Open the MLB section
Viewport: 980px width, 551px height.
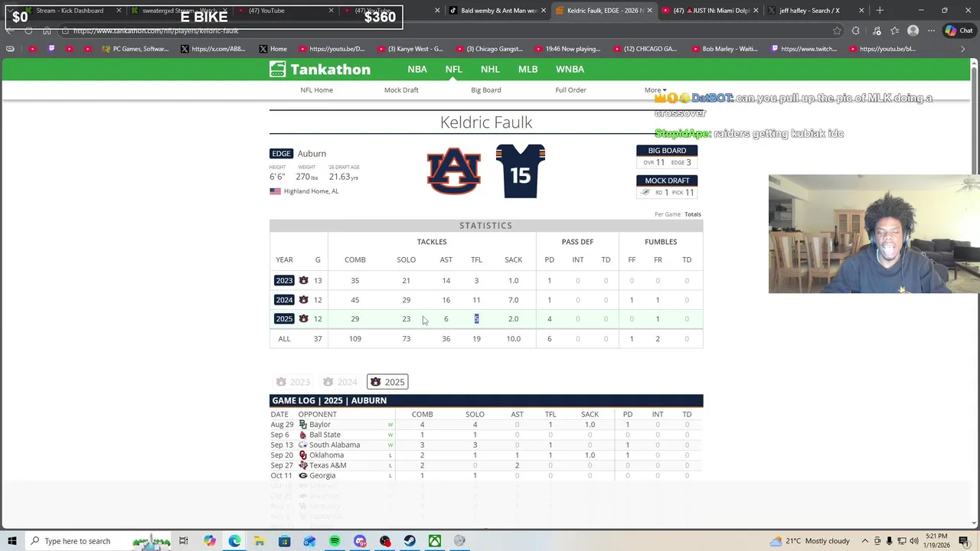[528, 69]
